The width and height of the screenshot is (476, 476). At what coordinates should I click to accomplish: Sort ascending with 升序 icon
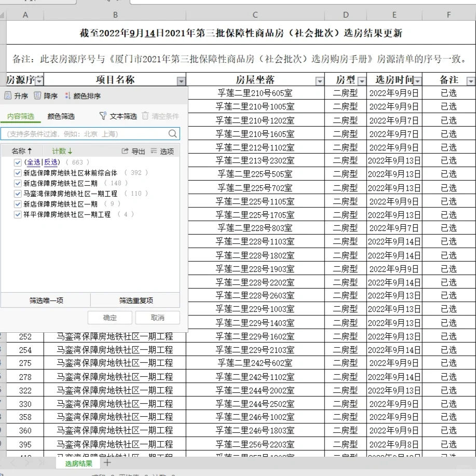click(x=8, y=96)
